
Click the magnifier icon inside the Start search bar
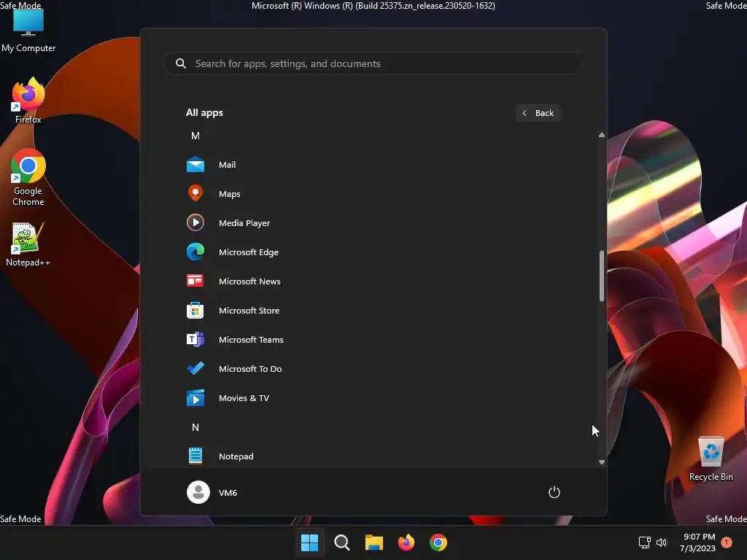click(x=181, y=63)
